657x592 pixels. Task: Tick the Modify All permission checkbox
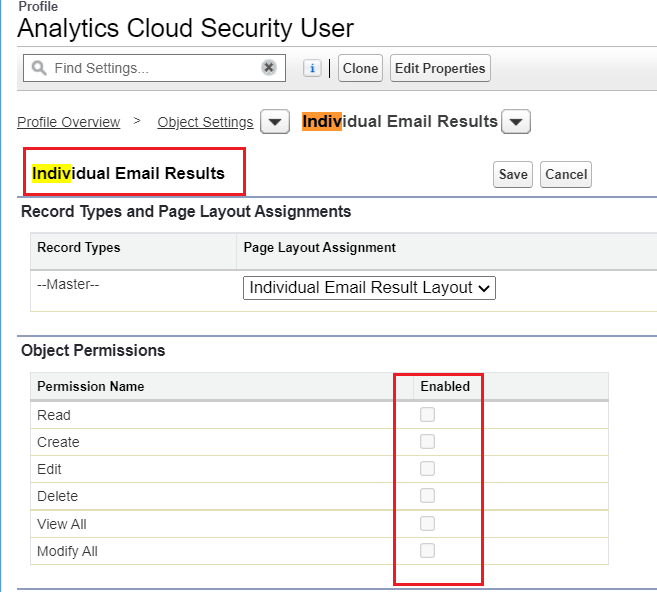click(x=427, y=551)
